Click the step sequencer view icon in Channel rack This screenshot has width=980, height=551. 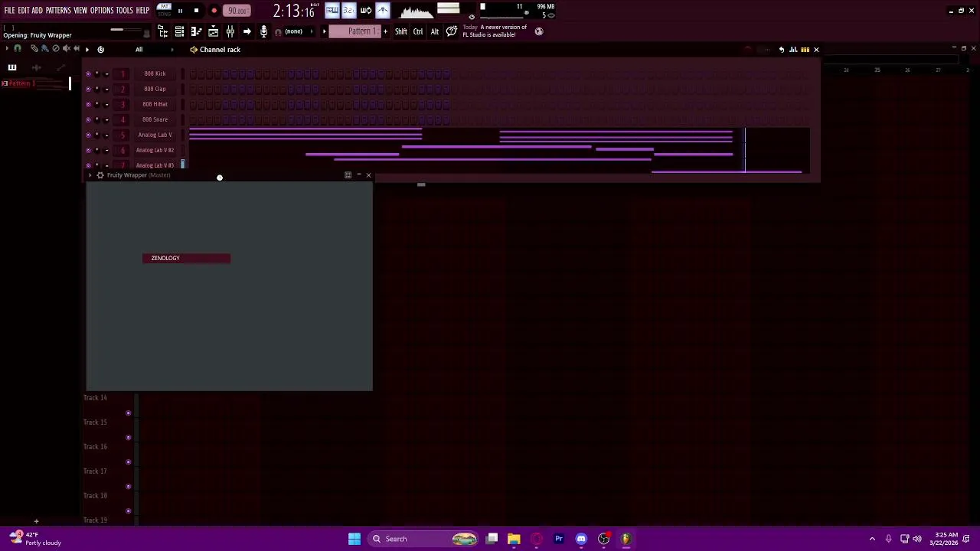(x=805, y=50)
